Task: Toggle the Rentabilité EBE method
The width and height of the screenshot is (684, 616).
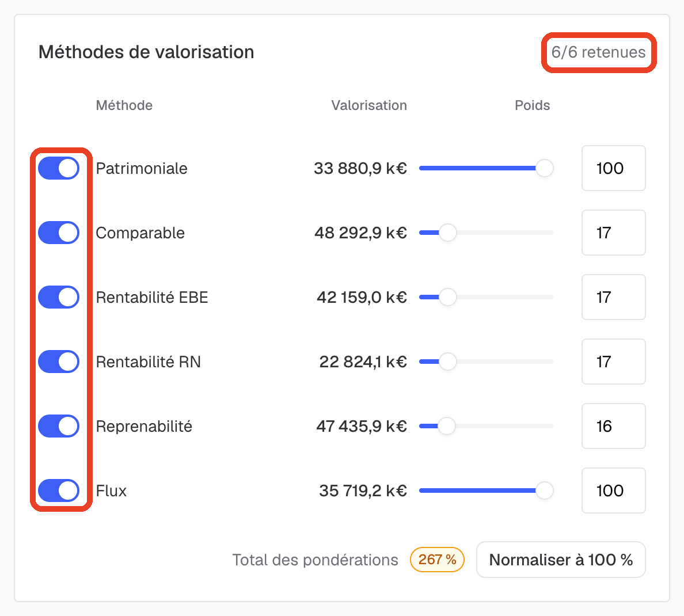Action: click(59, 297)
